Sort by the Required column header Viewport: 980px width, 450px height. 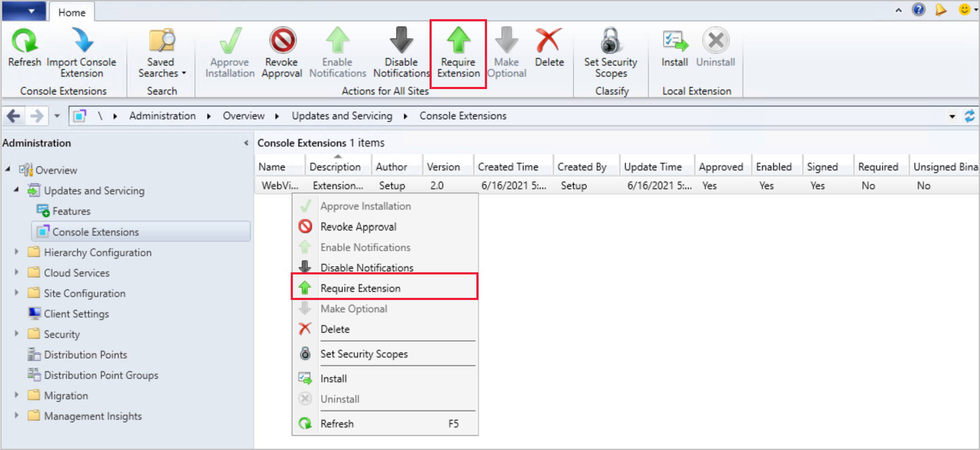click(x=881, y=167)
